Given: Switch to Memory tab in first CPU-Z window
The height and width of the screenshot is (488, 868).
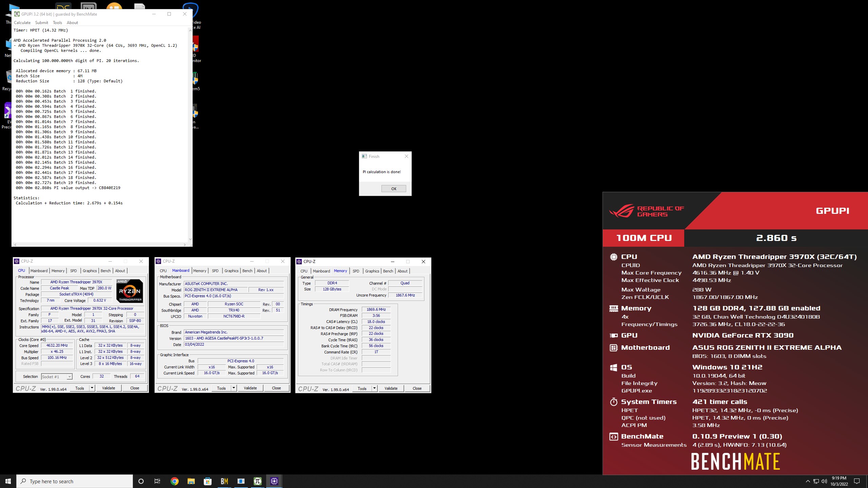Looking at the screenshot, I should coord(58,271).
